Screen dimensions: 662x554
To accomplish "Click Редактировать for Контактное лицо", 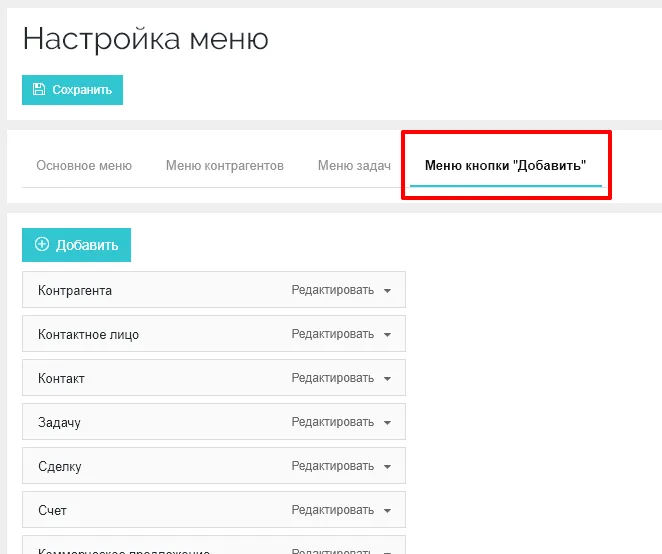I will (332, 335).
